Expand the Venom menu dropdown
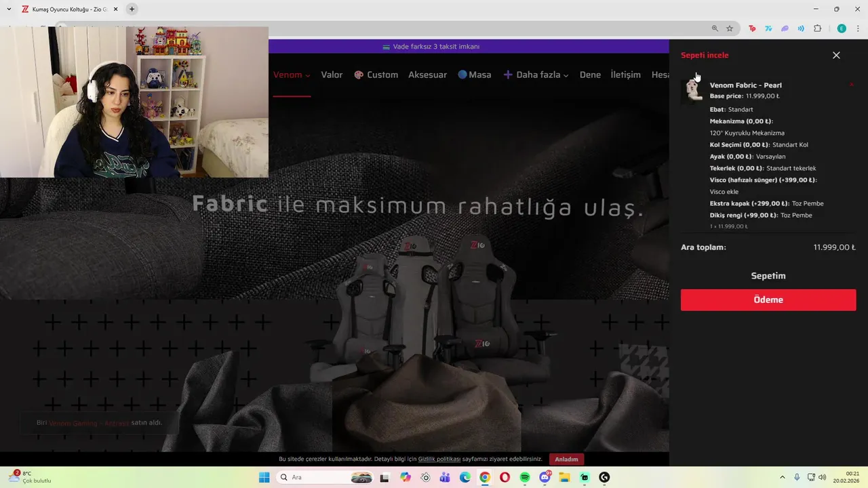This screenshot has width=868, height=488. pos(292,75)
